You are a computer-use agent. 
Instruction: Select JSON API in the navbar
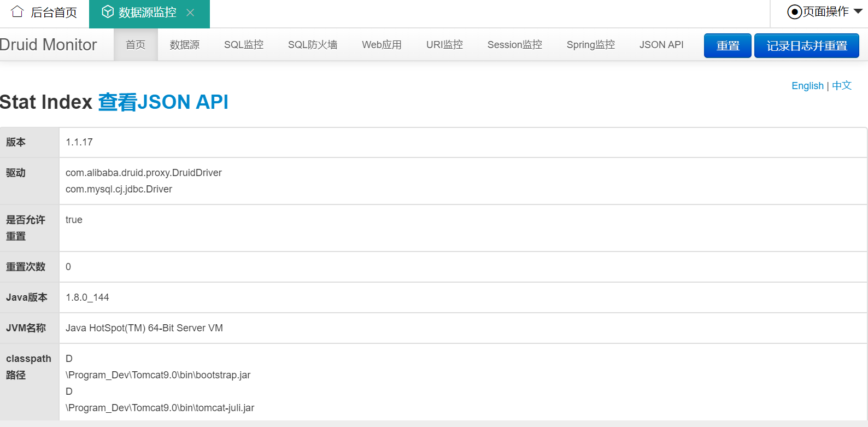661,45
